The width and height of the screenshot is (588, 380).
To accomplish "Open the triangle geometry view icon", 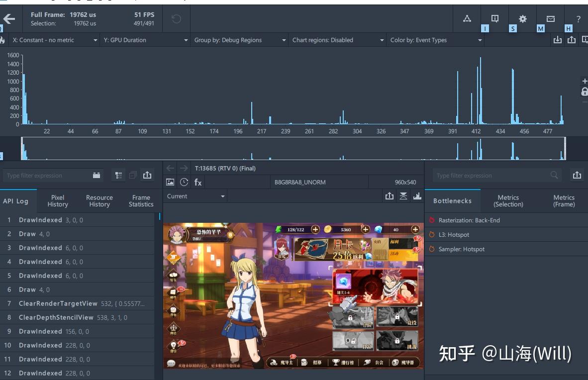I will click(467, 18).
